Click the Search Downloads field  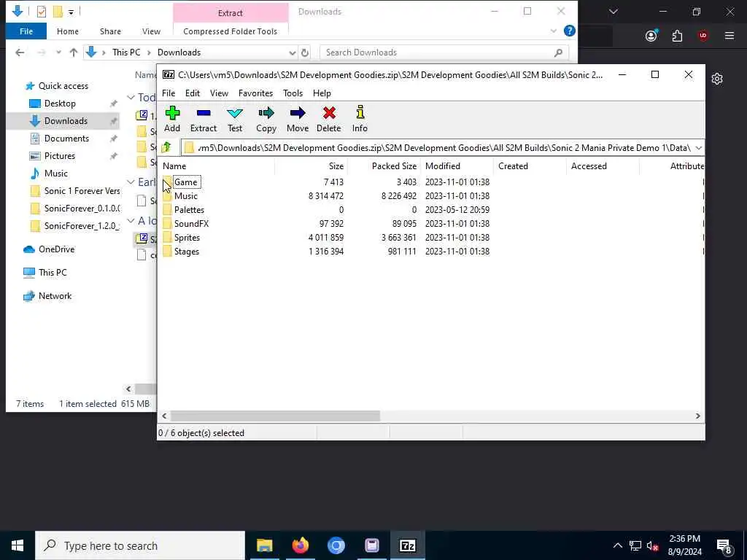click(444, 52)
